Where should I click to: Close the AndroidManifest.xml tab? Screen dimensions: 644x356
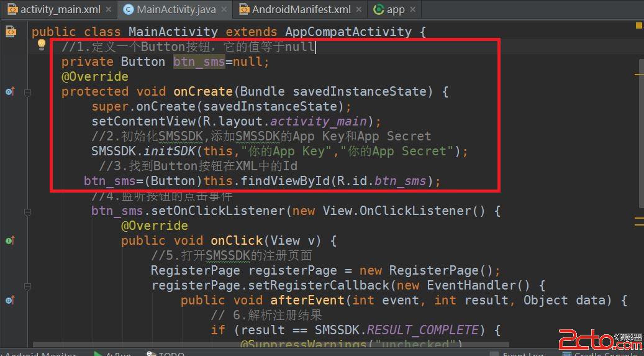click(x=358, y=9)
